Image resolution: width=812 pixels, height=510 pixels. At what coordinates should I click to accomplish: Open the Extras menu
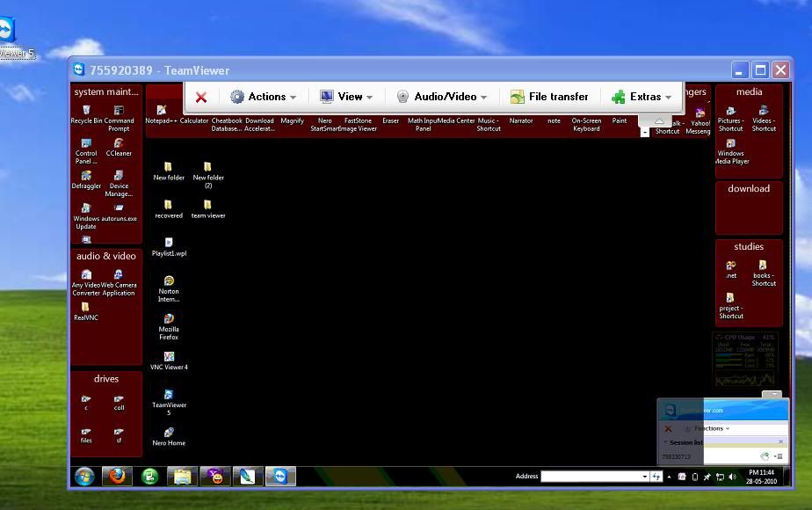[642, 98]
